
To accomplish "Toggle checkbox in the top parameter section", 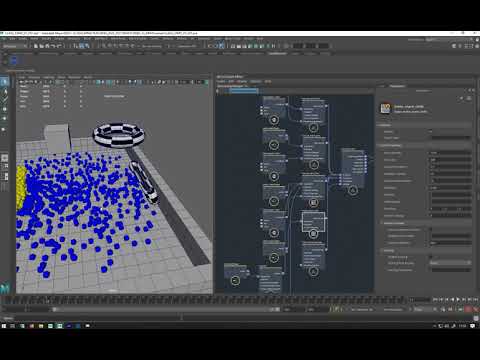I will coord(430,132).
